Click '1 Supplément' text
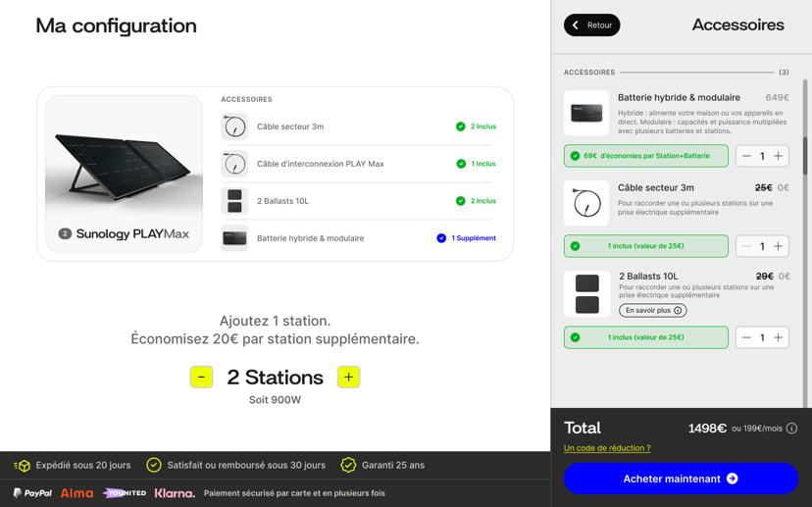Screen dimensions: 812x507 coord(474,238)
